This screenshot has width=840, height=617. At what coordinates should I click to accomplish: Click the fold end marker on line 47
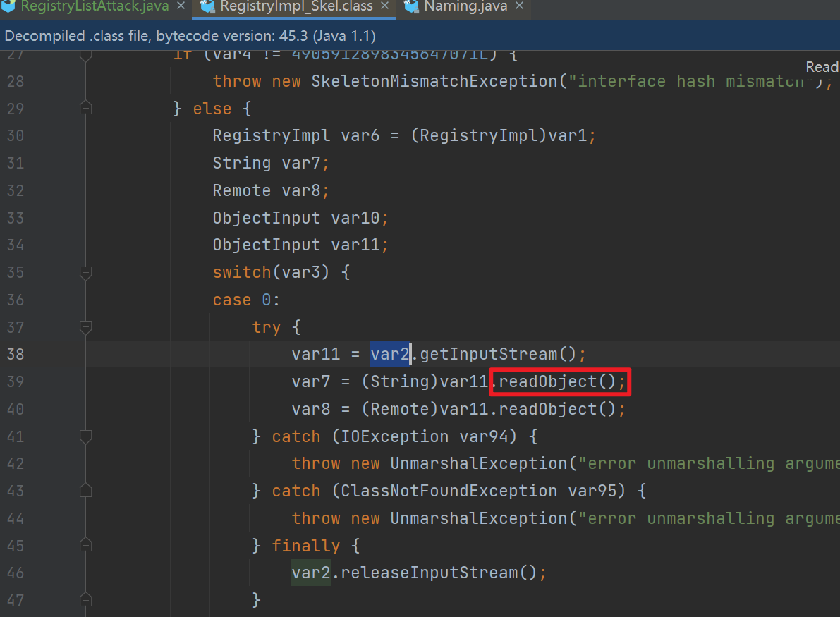click(x=86, y=600)
